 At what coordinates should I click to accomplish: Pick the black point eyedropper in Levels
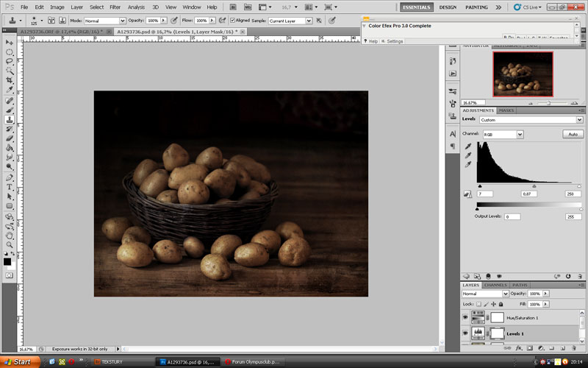click(467, 146)
